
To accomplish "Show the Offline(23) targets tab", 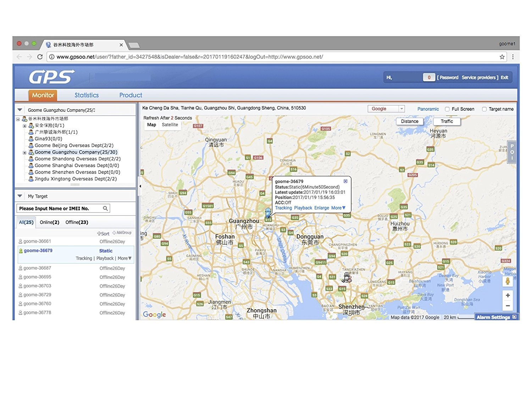I will coord(77,222).
